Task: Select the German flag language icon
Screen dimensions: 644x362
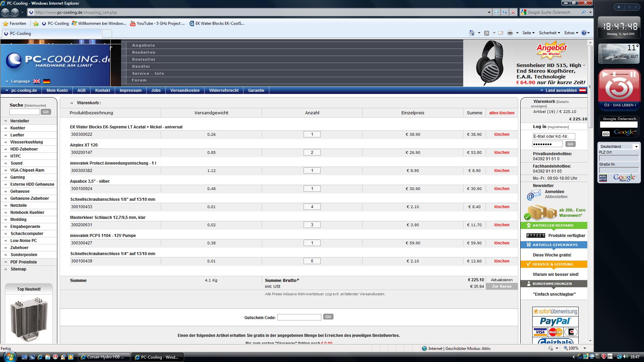Action: (x=47, y=81)
